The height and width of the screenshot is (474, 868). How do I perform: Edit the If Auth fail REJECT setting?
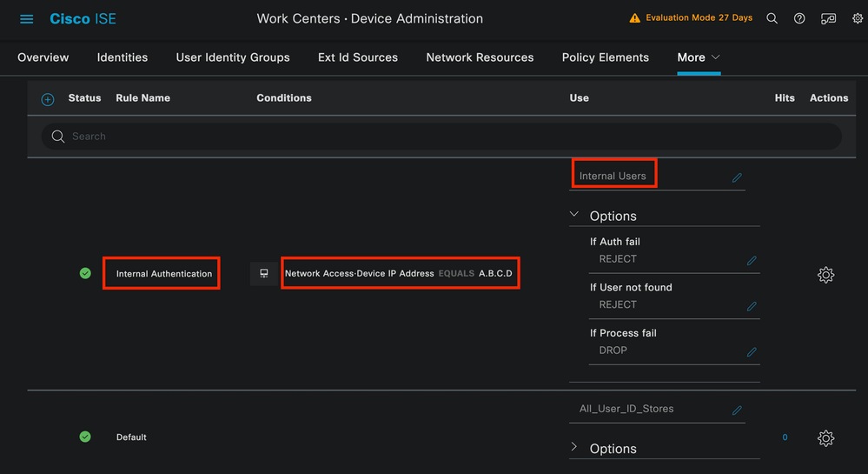[x=752, y=261]
